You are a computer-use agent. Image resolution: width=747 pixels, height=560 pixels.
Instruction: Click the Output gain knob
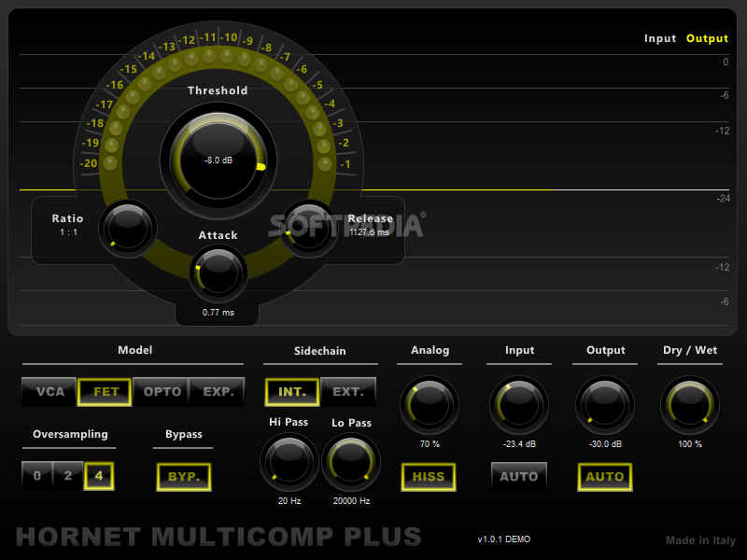[605, 405]
